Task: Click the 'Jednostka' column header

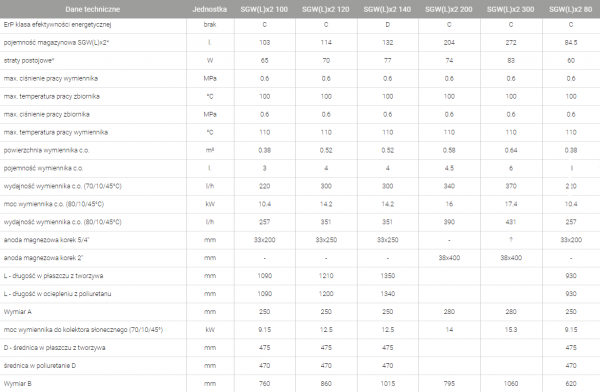Action: [210, 9]
